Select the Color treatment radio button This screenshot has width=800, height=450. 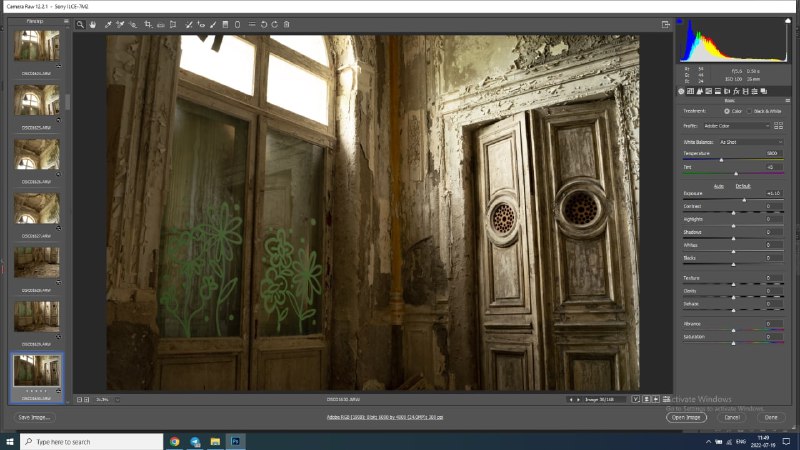point(727,111)
